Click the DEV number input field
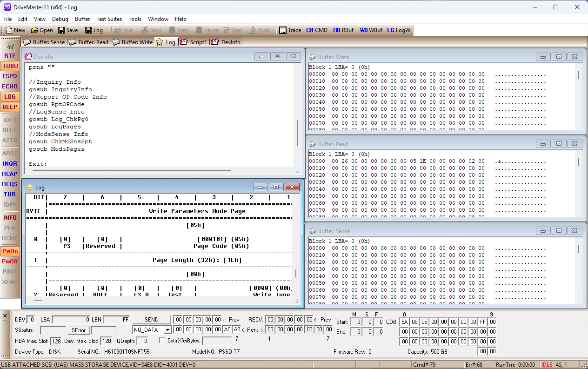The image size is (588, 369). tap(31, 320)
